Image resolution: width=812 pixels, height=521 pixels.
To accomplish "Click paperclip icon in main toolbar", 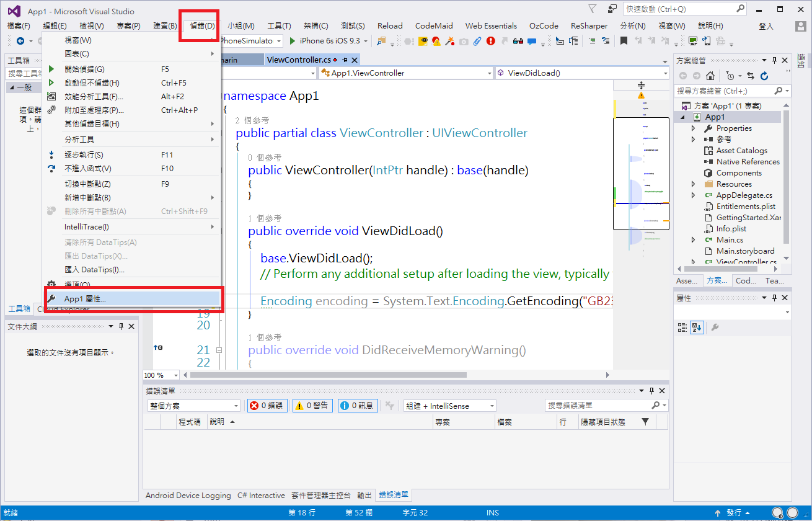I will click(x=477, y=41).
